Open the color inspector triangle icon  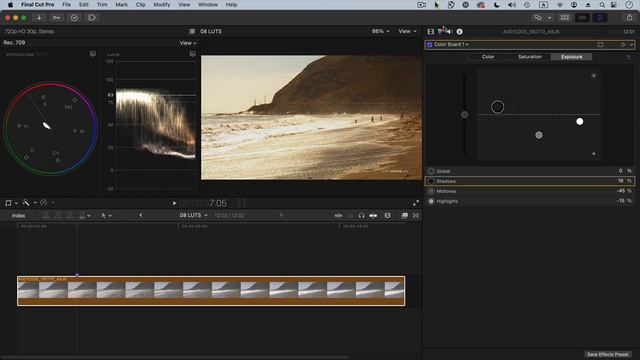pos(440,31)
